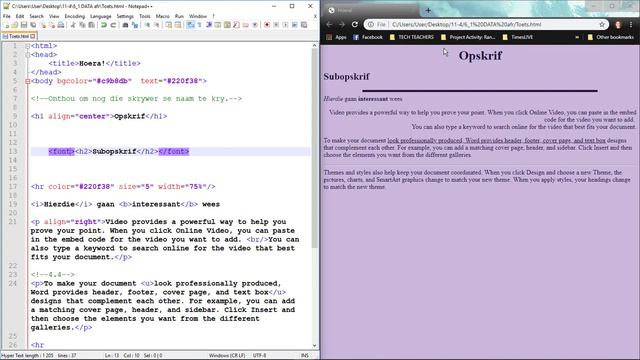Open the Facebook bookmark
Screen dimensions: 640x360
[x=368, y=37]
